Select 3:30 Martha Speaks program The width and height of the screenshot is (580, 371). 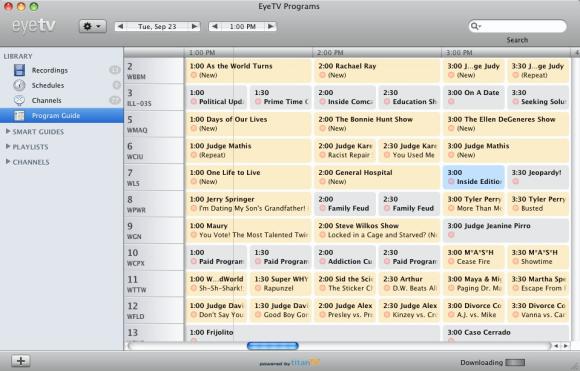539,284
